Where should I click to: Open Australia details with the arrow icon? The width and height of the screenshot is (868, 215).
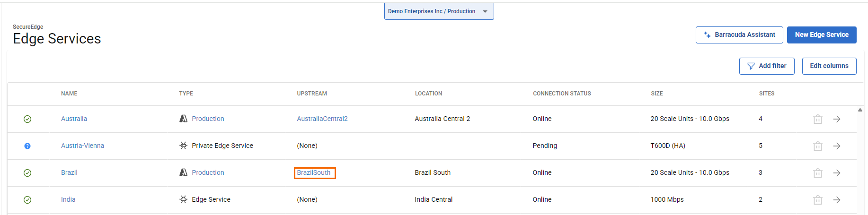836,119
